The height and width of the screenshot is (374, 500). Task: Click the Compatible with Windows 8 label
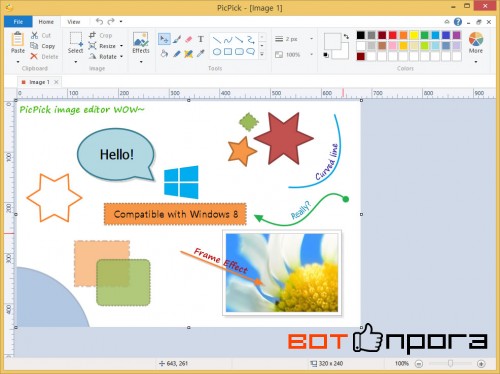point(176,214)
